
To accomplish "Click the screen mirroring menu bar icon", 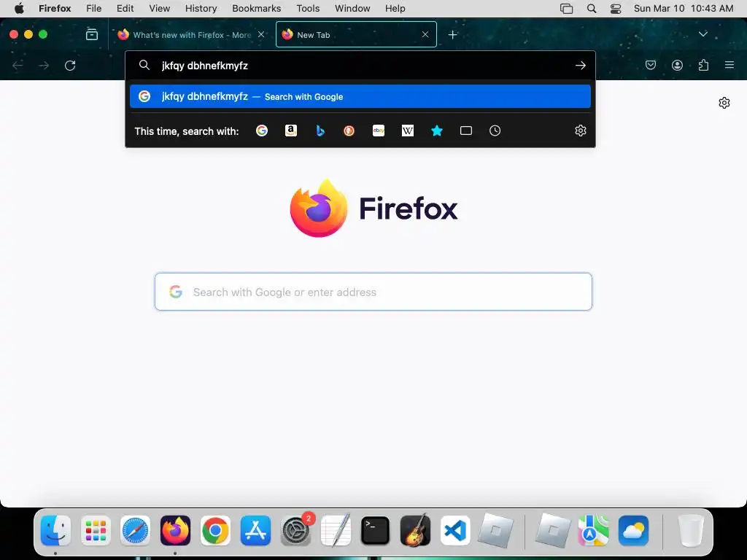I will pyautogui.click(x=566, y=9).
